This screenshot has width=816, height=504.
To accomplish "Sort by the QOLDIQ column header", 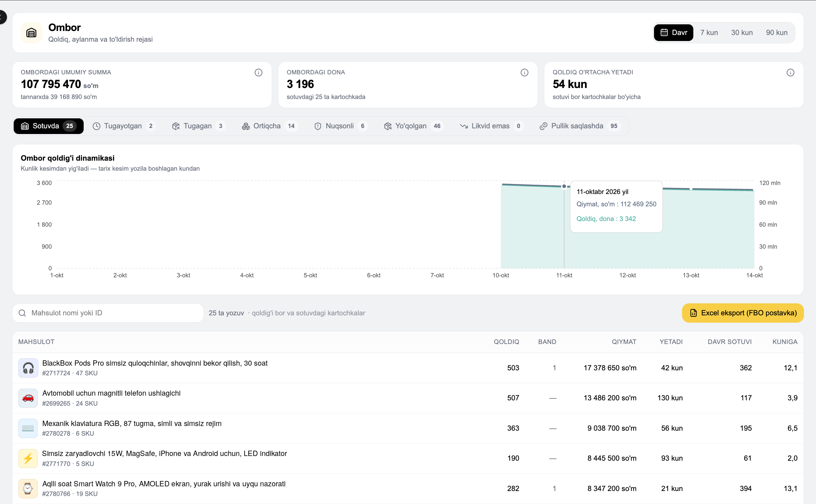I will [x=506, y=342].
